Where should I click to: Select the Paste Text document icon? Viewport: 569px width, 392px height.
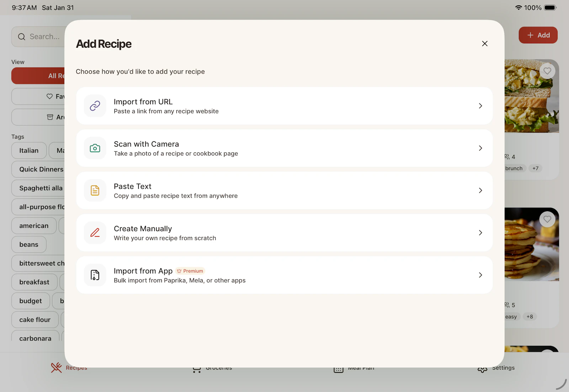95,190
